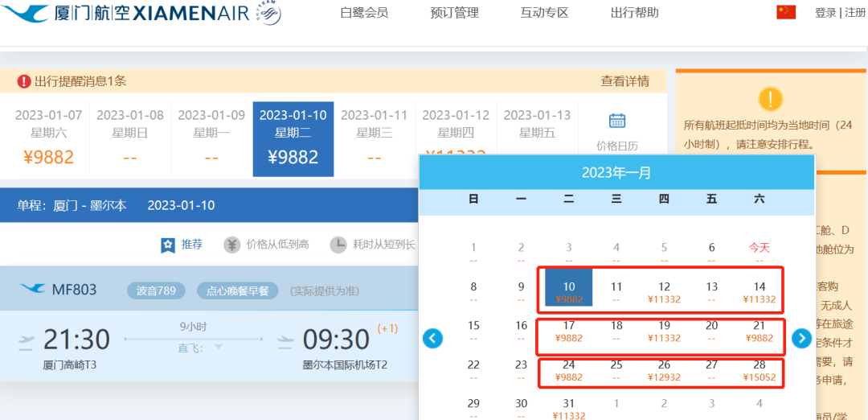Click the 出行提醒消息1条 alert text

pyautogui.click(x=80, y=81)
